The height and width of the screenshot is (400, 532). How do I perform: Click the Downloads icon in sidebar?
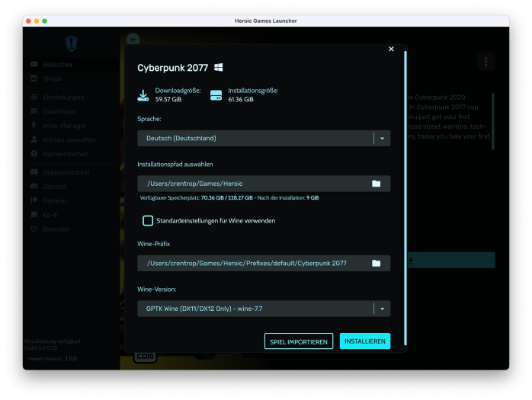(x=34, y=111)
